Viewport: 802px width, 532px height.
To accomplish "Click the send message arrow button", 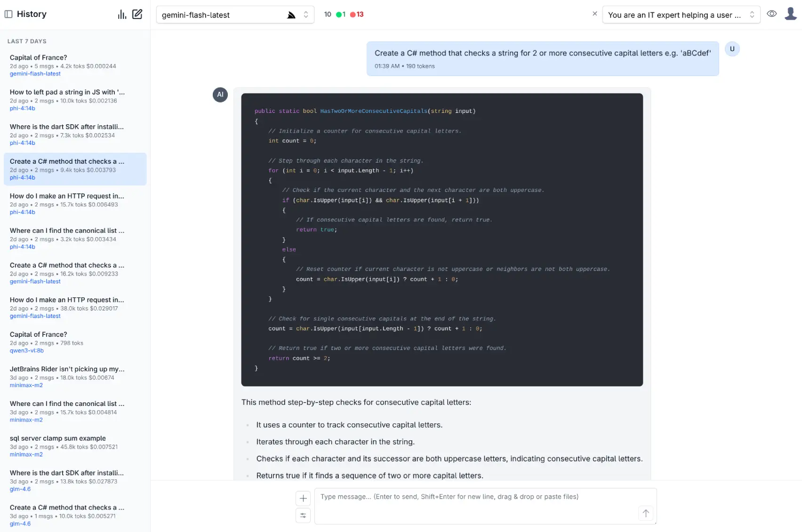I will (645, 514).
